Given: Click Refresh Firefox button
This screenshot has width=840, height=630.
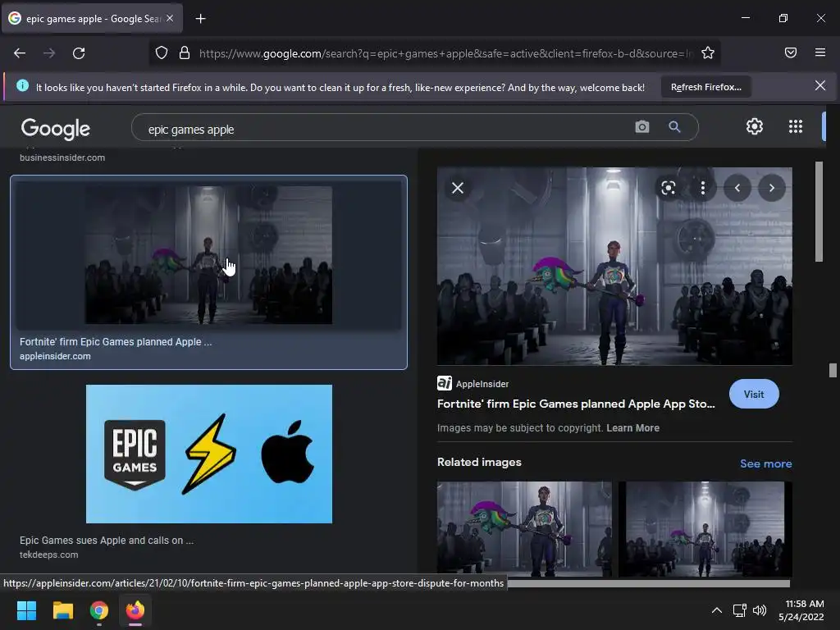Looking at the screenshot, I should 705,87.
